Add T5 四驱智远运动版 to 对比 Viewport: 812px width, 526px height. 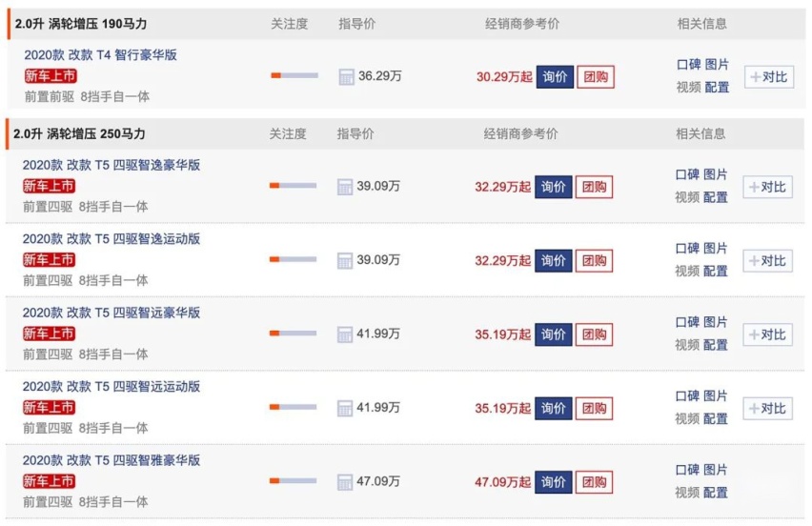click(767, 409)
